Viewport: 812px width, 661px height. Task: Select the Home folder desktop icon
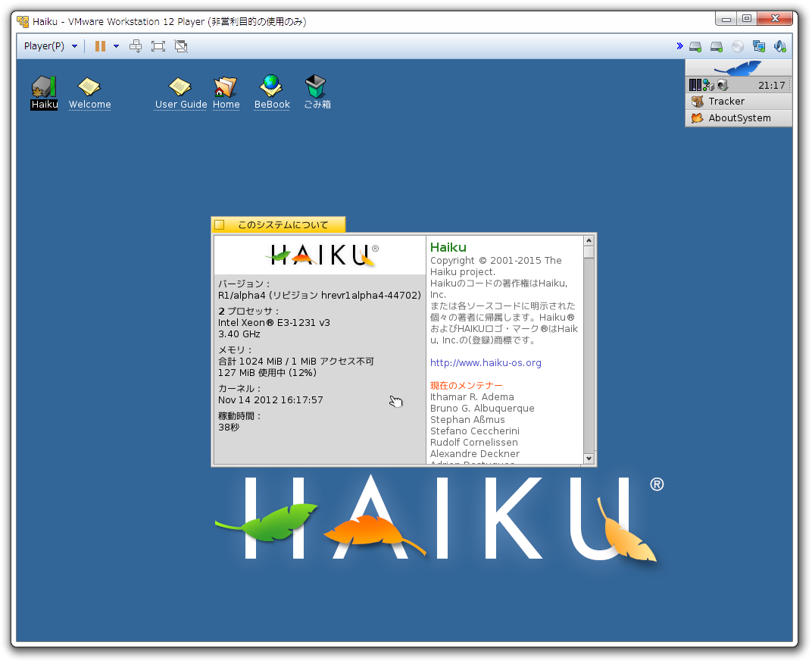point(226,92)
